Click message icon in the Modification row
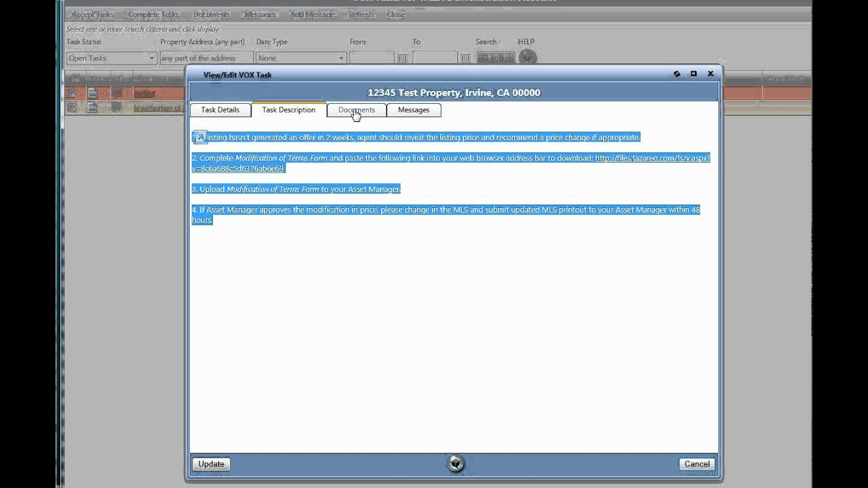Image resolution: width=868 pixels, height=488 pixels. [x=116, y=107]
